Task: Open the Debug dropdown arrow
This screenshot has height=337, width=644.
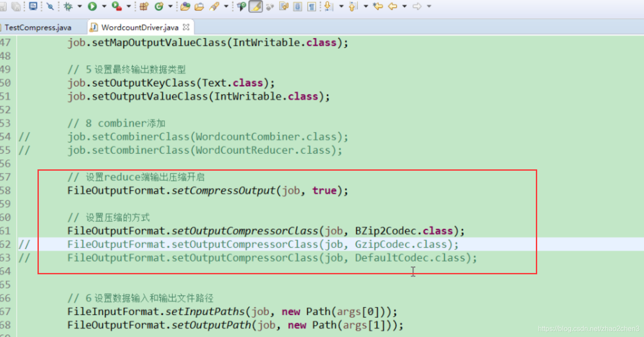Action: [79, 7]
